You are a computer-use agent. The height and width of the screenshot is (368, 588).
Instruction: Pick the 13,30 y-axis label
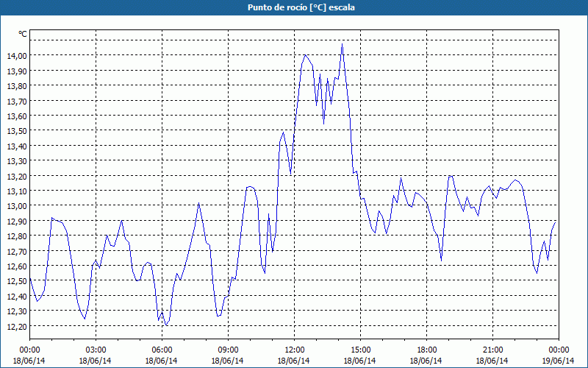click(17, 160)
